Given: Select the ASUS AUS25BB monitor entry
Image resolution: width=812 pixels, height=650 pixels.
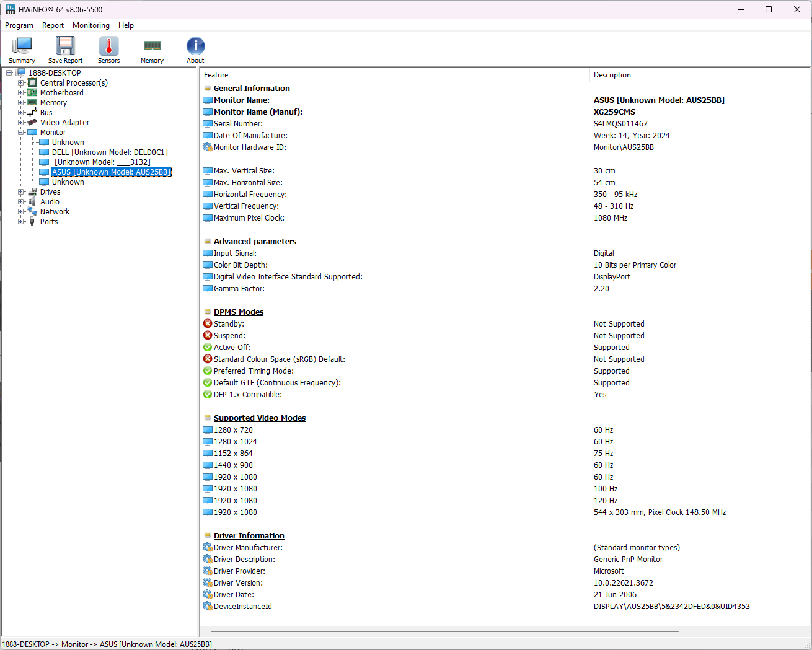Looking at the screenshot, I should pyautogui.click(x=111, y=172).
